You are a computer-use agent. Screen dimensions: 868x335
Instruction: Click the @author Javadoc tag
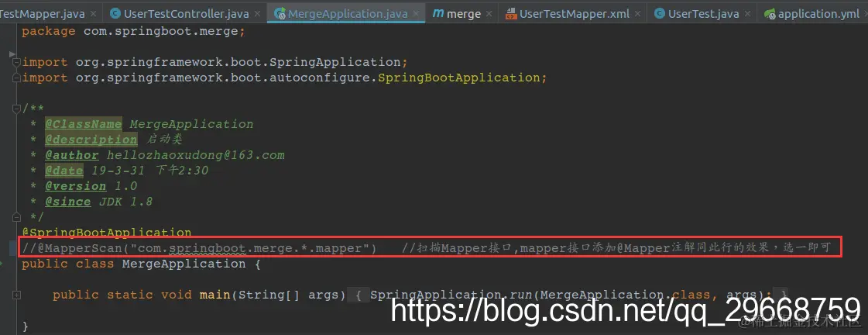pos(71,155)
